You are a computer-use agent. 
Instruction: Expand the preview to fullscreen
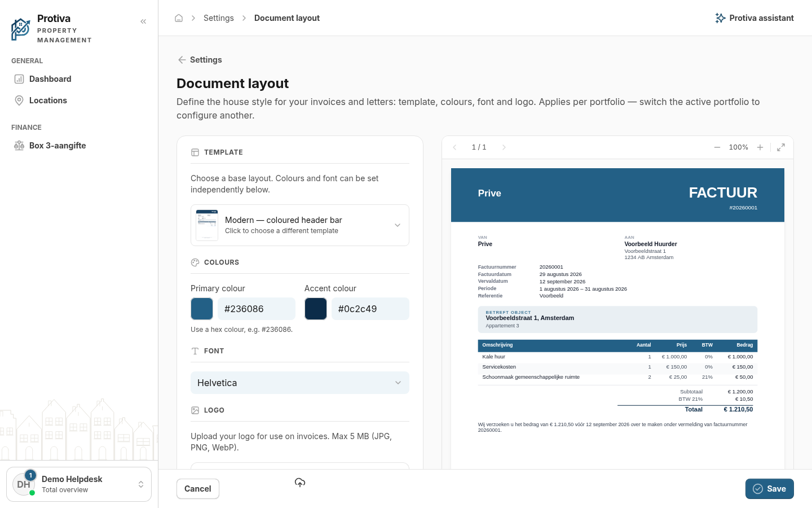(781, 147)
